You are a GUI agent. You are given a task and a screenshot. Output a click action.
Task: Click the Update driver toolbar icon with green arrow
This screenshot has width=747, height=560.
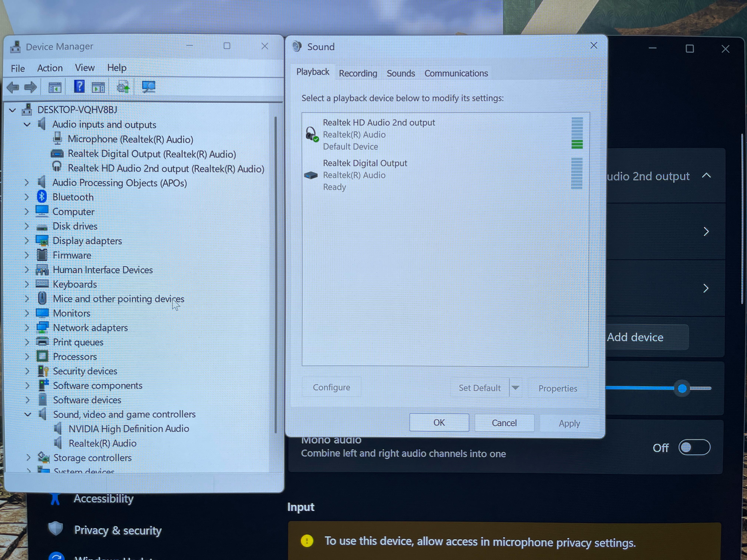123,87
